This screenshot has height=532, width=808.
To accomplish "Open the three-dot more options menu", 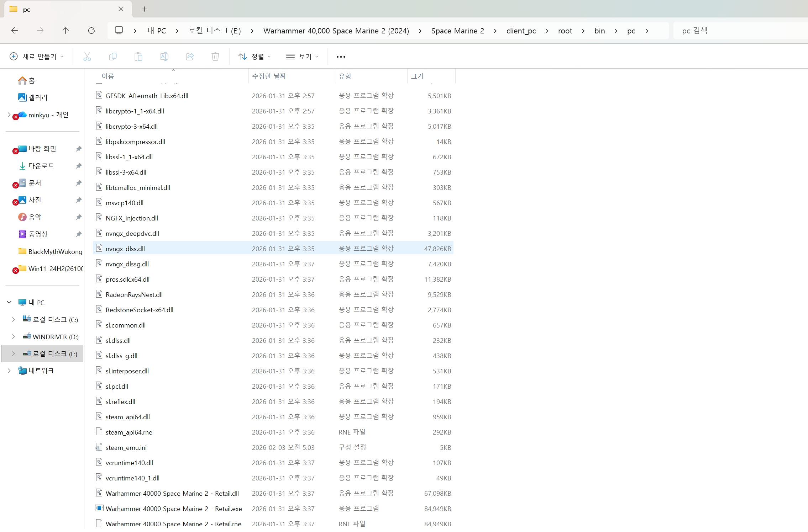I will (x=341, y=57).
